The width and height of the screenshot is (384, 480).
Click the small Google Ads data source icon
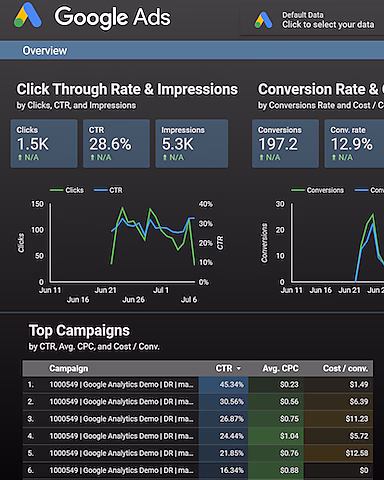(x=263, y=20)
